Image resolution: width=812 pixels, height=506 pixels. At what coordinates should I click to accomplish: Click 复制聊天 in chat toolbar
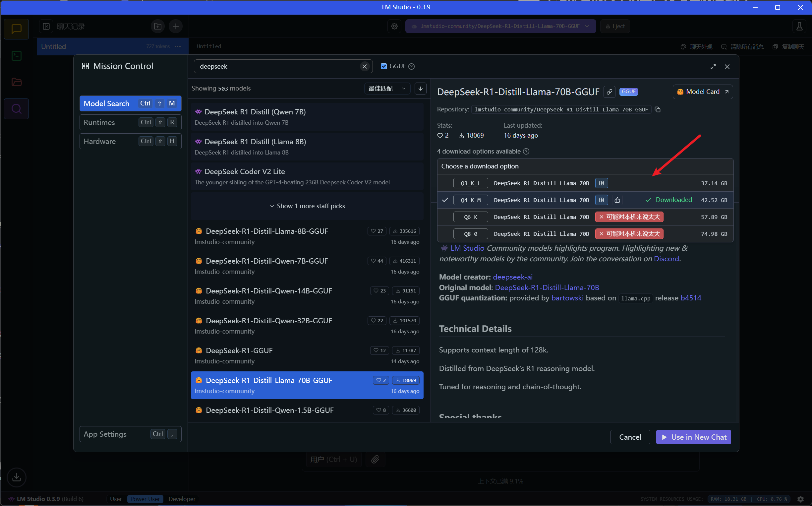788,46
